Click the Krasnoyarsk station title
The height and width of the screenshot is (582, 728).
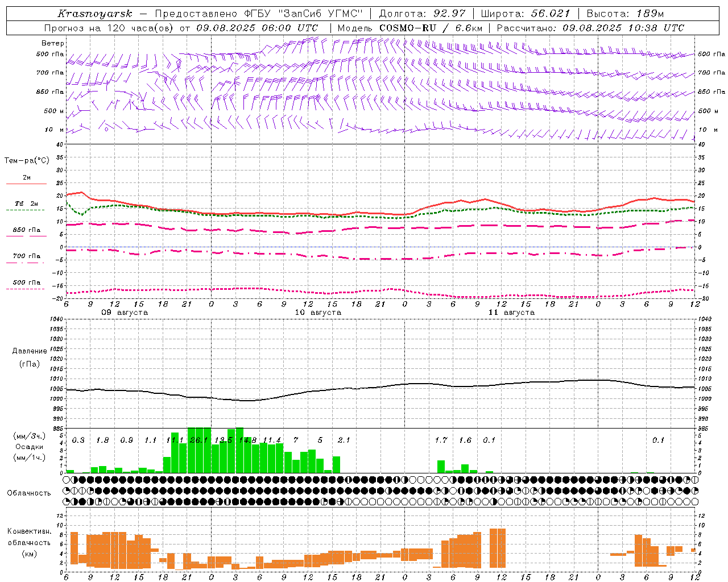point(94,14)
